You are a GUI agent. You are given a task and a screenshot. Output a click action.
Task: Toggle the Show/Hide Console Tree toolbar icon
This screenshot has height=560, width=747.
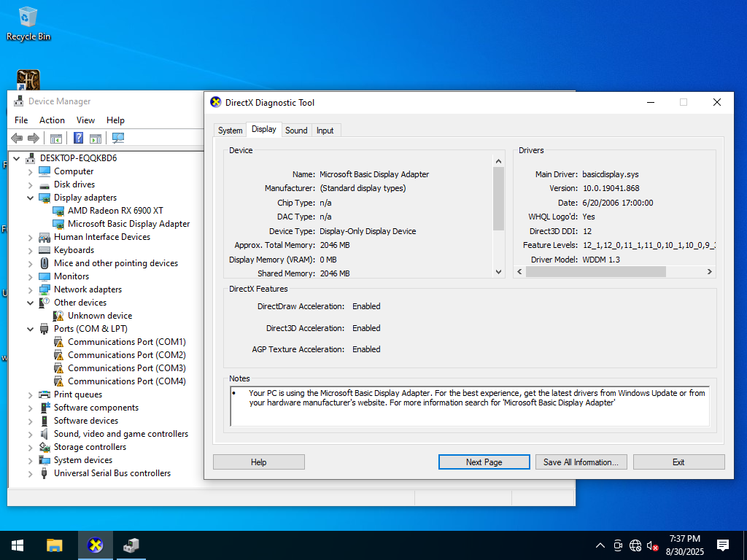click(55, 138)
